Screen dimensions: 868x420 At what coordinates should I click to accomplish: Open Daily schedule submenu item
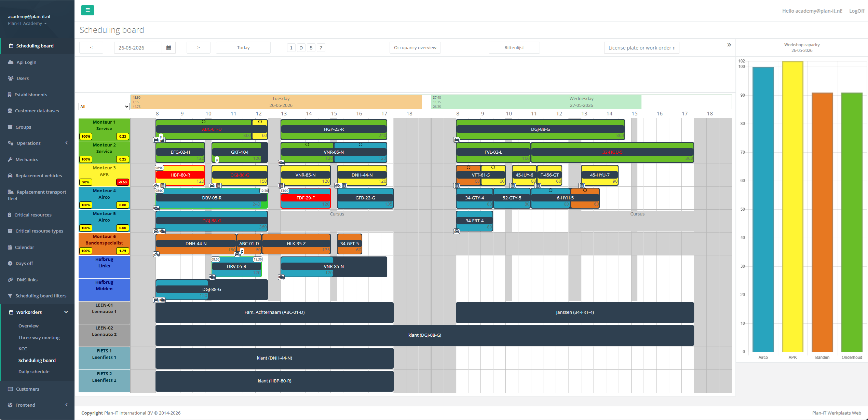click(34, 372)
